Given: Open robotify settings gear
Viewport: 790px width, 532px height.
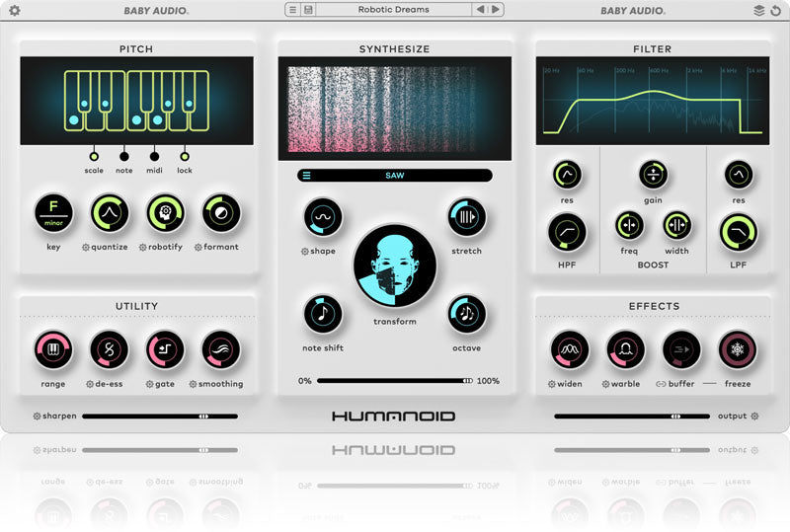Looking at the screenshot, I should coord(142,248).
